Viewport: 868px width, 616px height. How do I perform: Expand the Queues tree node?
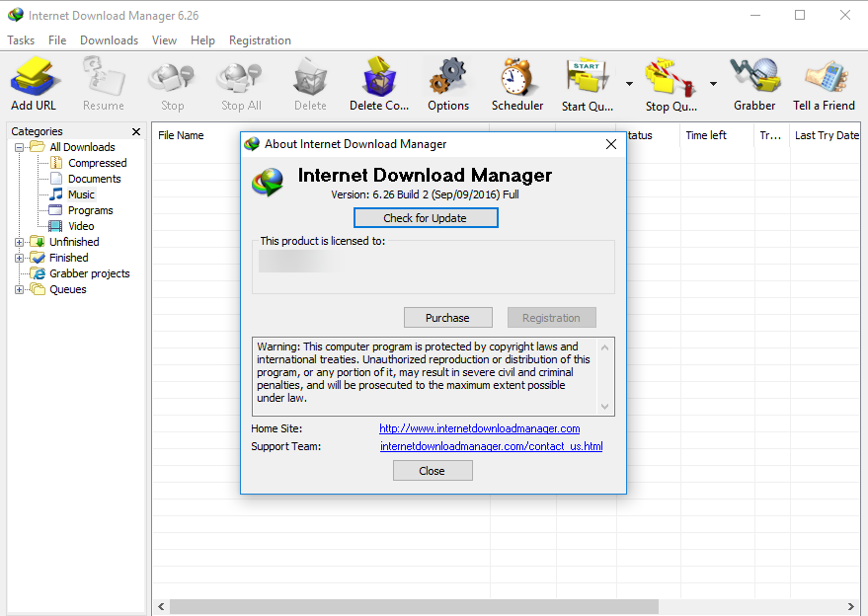tap(19, 289)
